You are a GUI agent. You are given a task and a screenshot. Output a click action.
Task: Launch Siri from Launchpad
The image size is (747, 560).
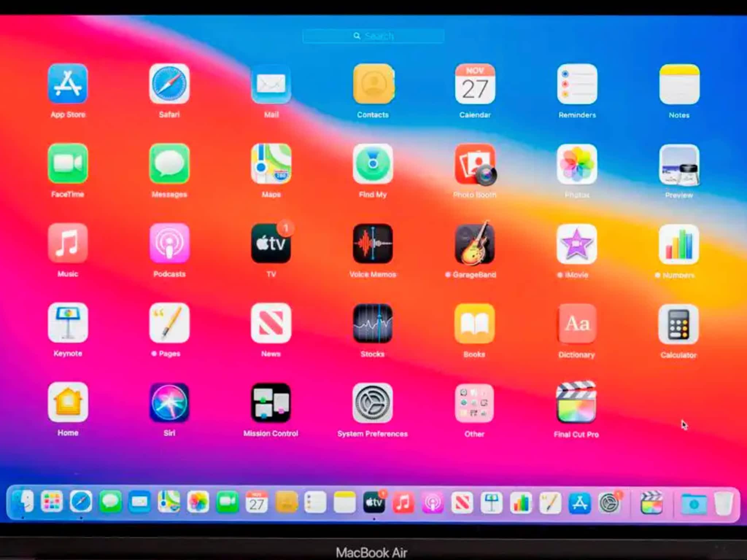pos(169,402)
